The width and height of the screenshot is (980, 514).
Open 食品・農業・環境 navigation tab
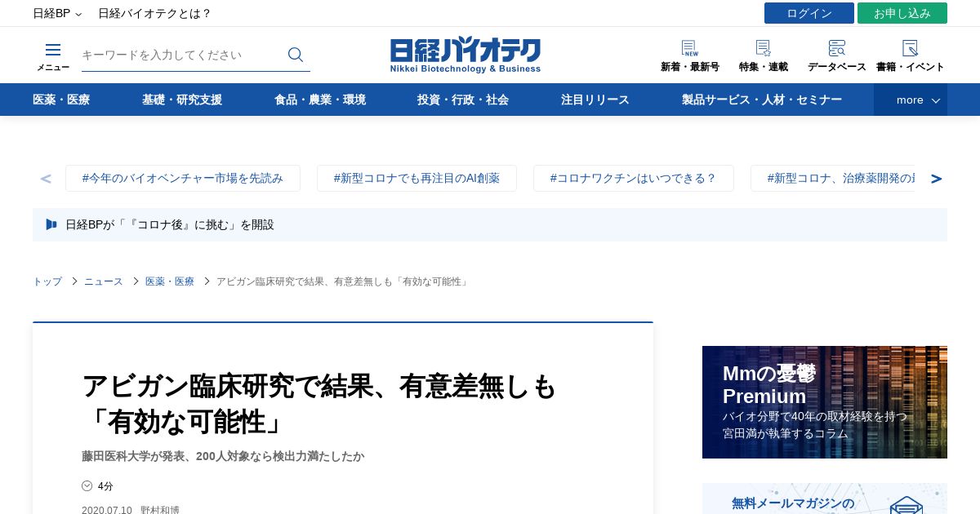point(320,100)
